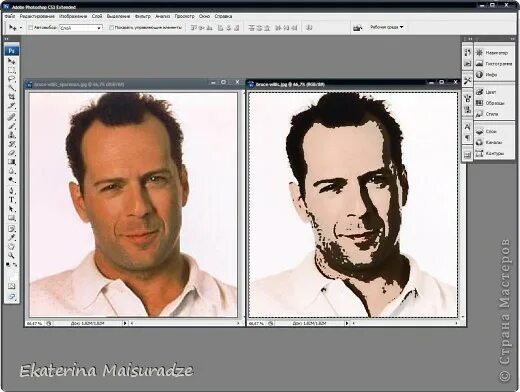Open status bar menu arrow in left document
This screenshot has height=392, width=520.
[x=125, y=323]
